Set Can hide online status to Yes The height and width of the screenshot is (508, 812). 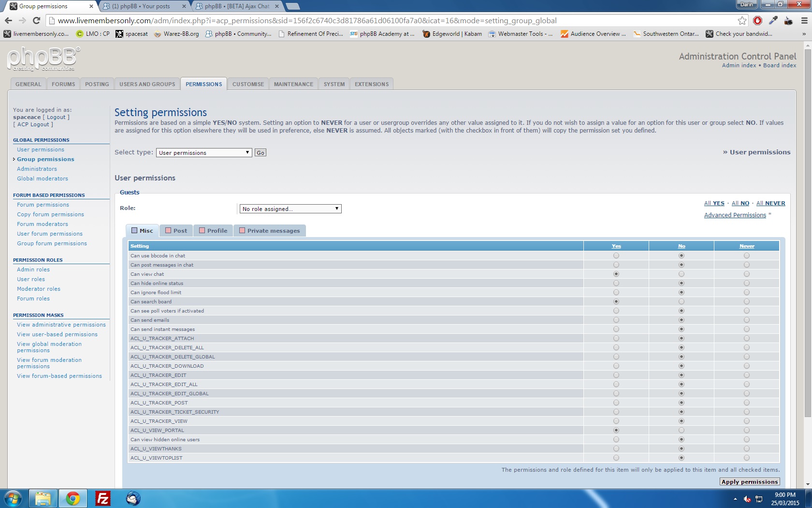tap(616, 283)
